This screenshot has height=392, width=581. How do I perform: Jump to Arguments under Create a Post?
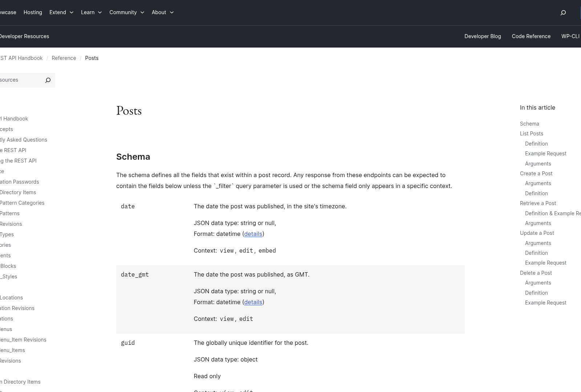click(x=538, y=183)
